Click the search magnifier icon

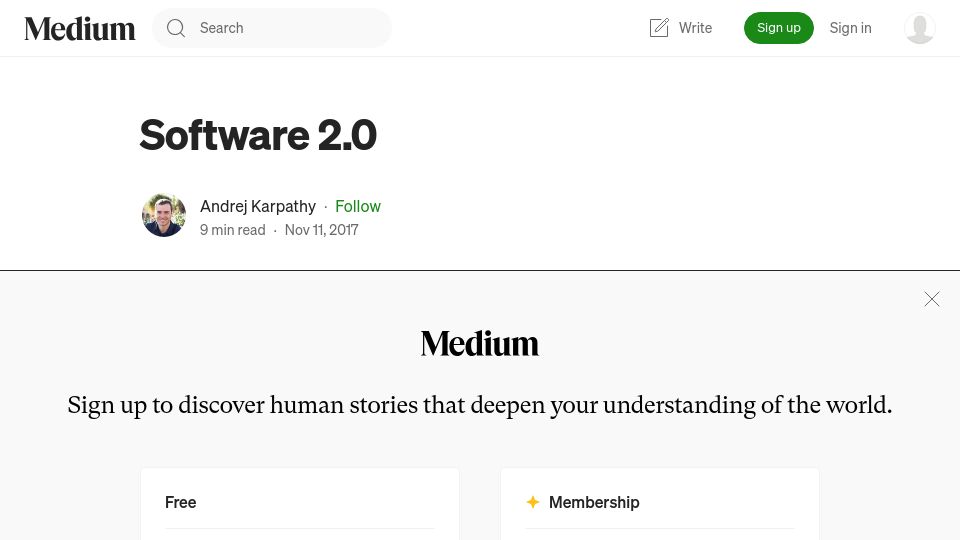(176, 28)
